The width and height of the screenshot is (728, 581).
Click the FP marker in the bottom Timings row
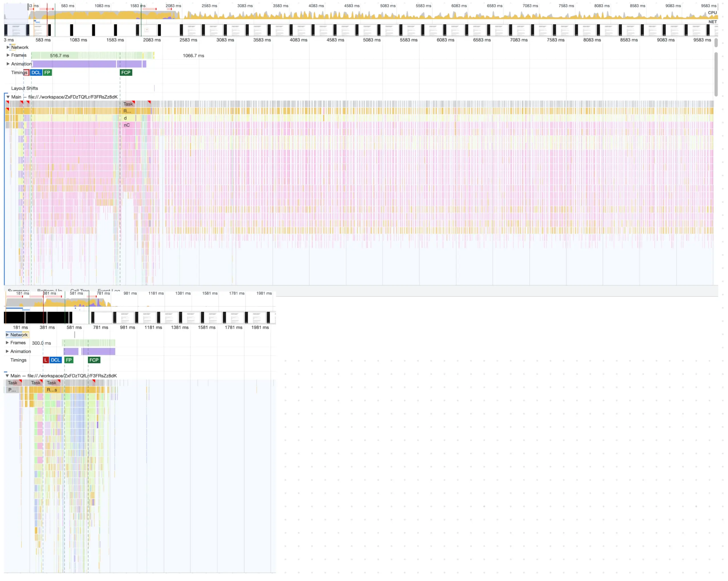coord(69,360)
